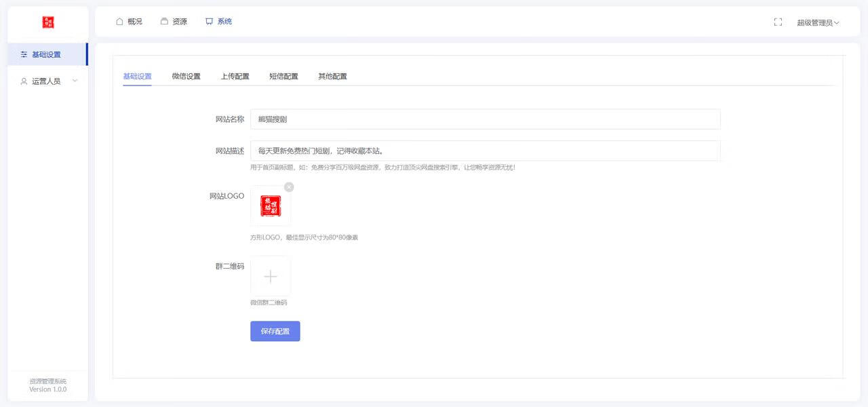Click the monitor icon beside 系统

209,21
